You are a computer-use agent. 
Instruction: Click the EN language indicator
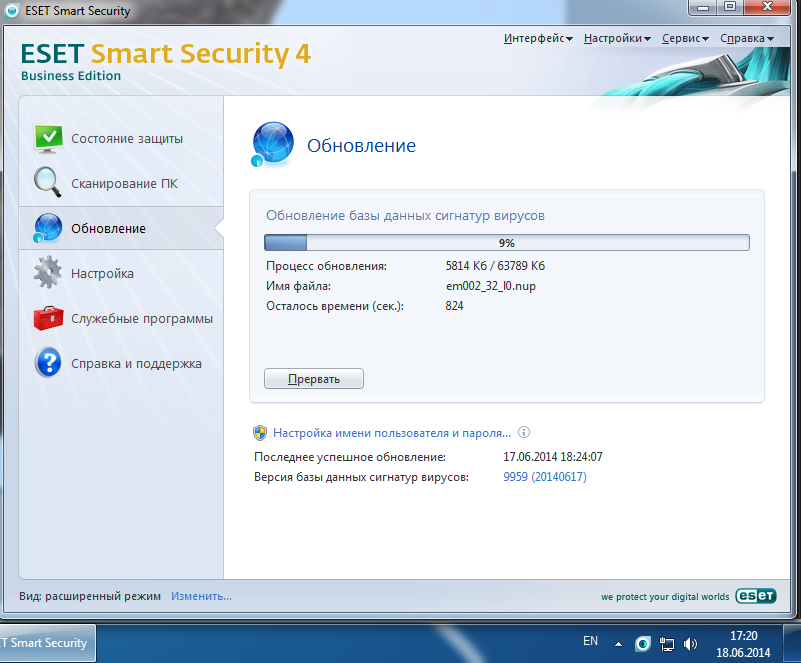pos(590,641)
